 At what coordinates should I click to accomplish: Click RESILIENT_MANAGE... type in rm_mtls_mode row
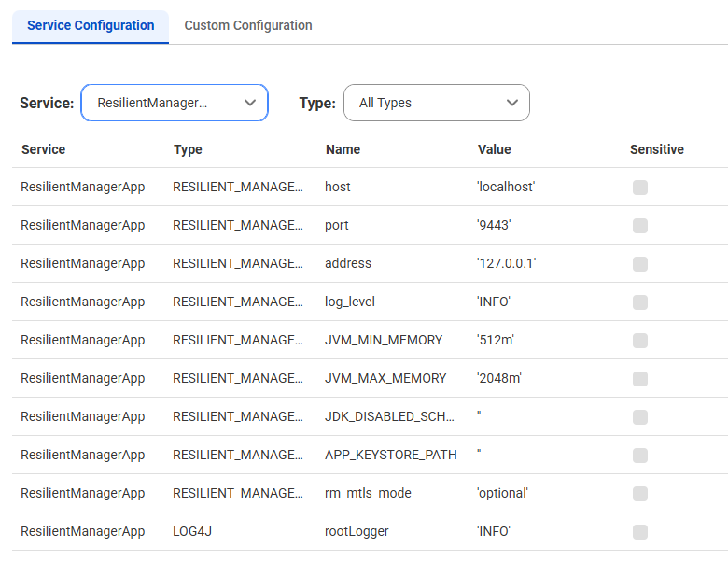[238, 493]
